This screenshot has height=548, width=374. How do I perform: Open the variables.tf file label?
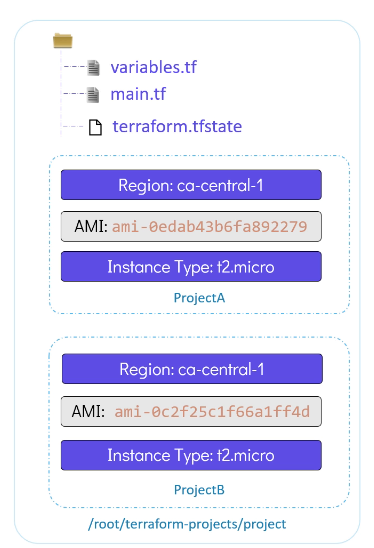[154, 67]
